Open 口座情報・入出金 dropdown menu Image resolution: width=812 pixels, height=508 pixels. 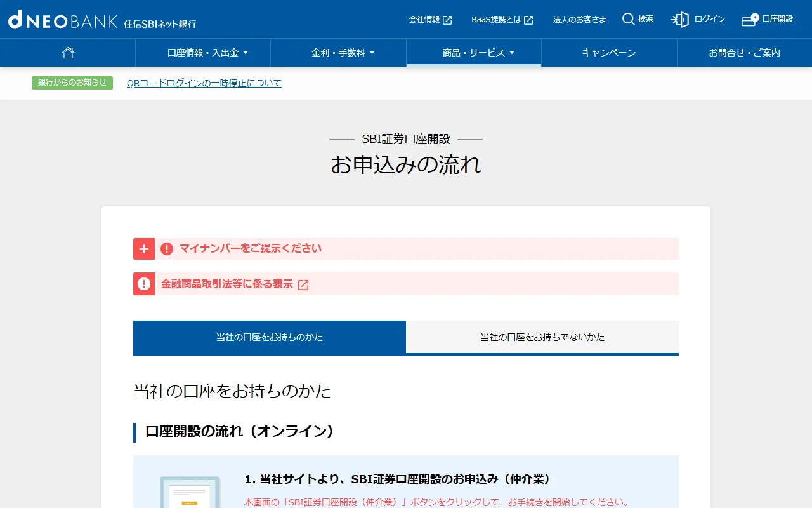pos(203,53)
